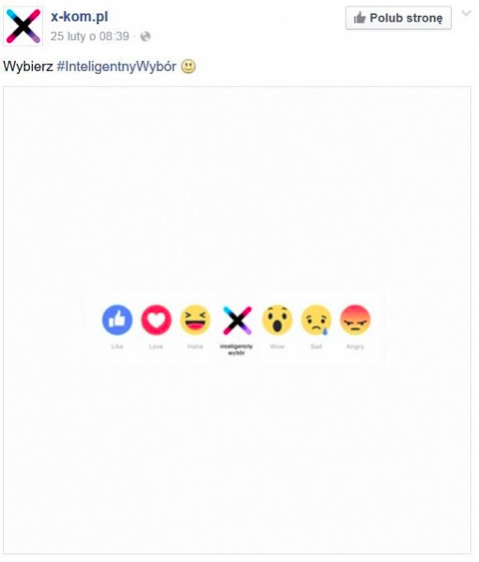Viewport: 479px width, 562px height.
Task: Open the x-kom.pl profile picture
Action: pos(23,26)
